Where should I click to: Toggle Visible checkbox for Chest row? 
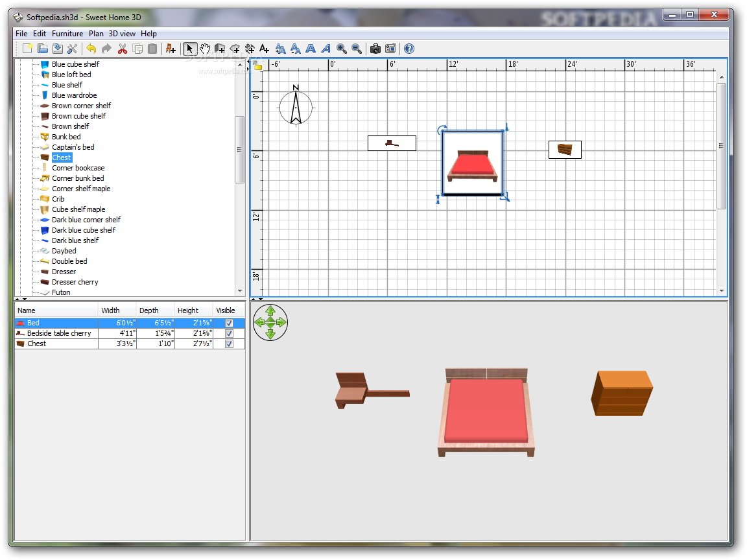pyautogui.click(x=229, y=344)
